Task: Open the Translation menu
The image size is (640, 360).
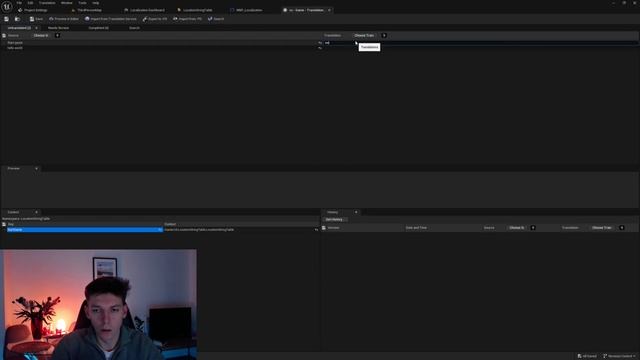Action: point(47,3)
